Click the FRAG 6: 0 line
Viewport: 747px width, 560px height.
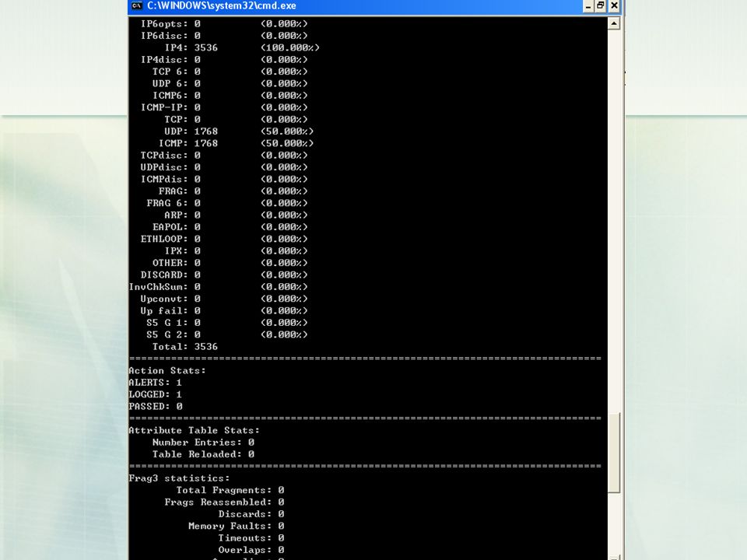point(227,203)
